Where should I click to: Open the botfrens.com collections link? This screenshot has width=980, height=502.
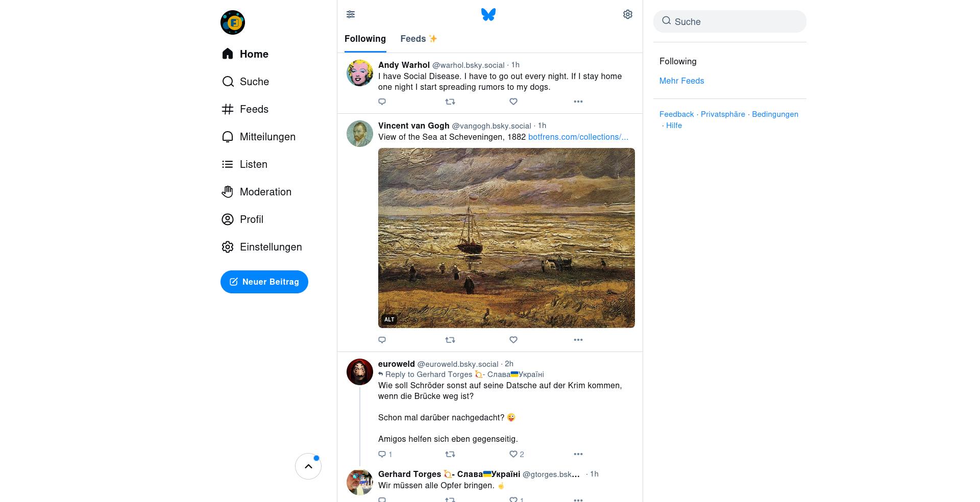578,137
